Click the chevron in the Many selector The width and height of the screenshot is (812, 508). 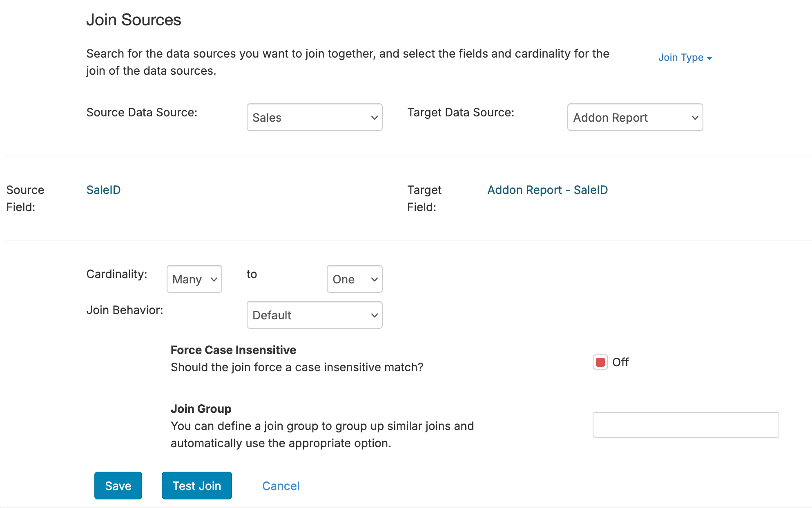(x=214, y=279)
